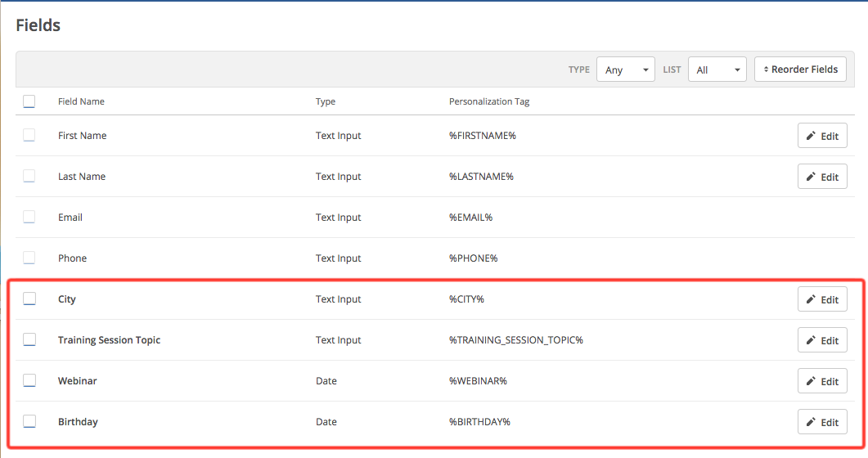Open the List filter dropdown

[717, 70]
